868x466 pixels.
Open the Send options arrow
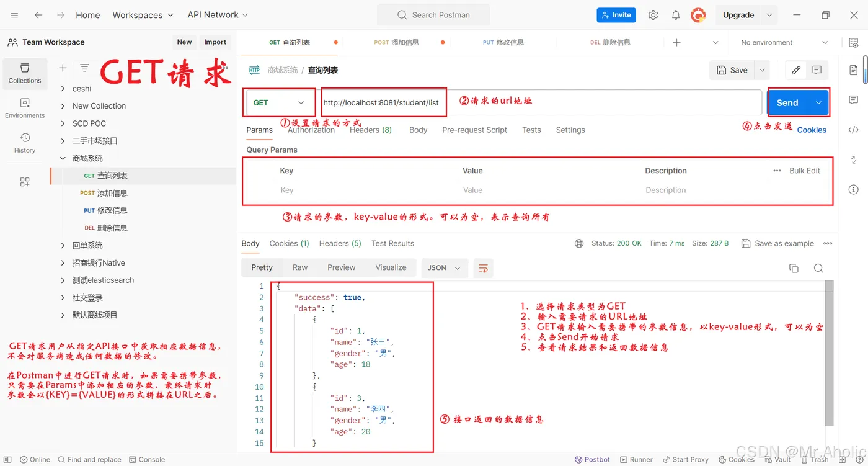(818, 103)
